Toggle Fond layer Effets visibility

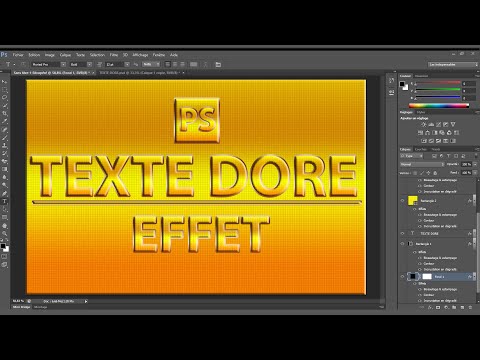(x=415, y=283)
